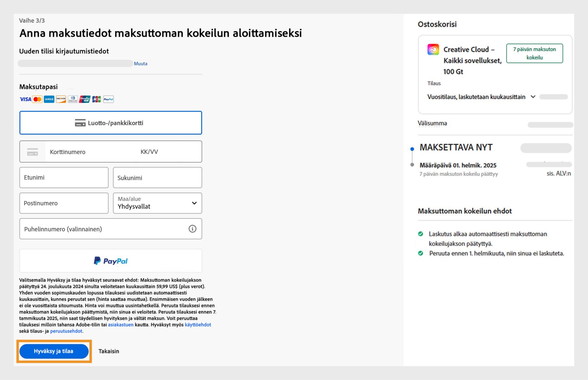Click green checkmark beside Laskutus alkaa
The image size is (588, 380).
[421, 234]
